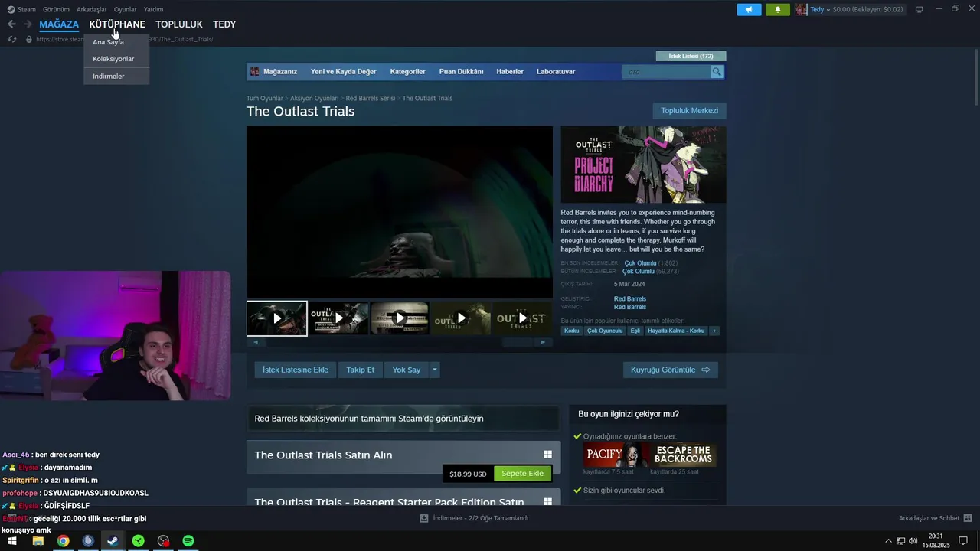Viewport: 980px width, 551px height.
Task: Open the Yardım menu
Action: tap(153, 9)
